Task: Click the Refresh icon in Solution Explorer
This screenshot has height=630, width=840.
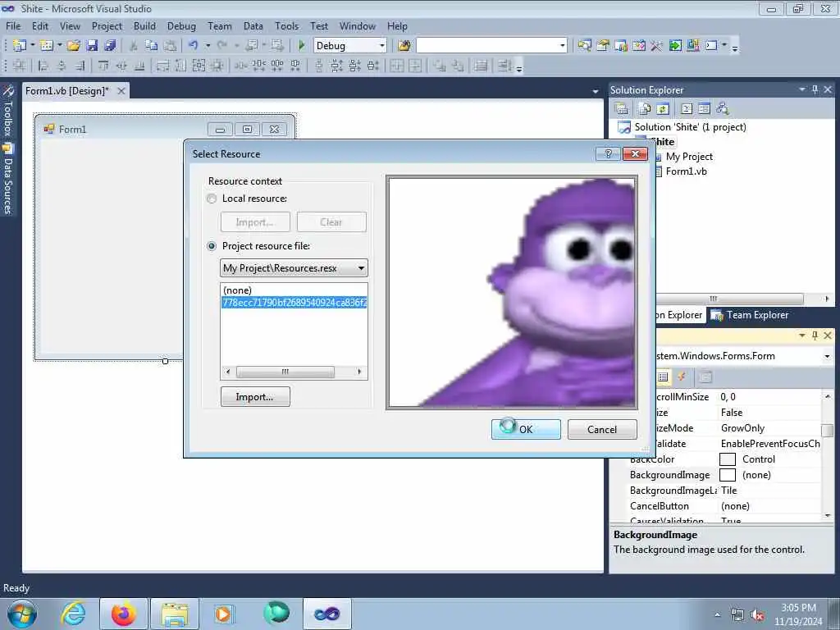Action: [x=663, y=109]
